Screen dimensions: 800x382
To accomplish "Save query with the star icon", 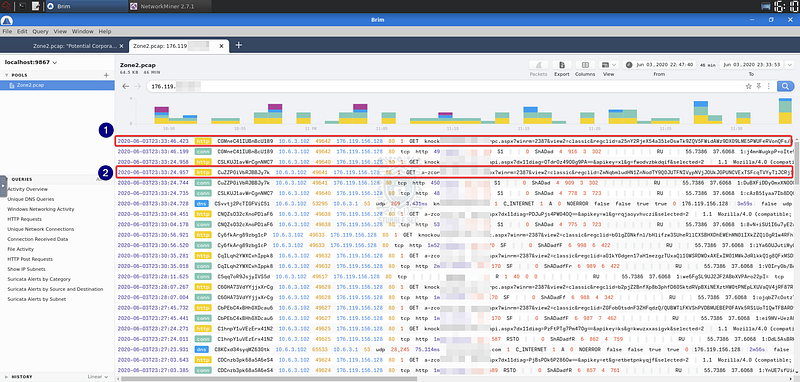I will 749,86.
